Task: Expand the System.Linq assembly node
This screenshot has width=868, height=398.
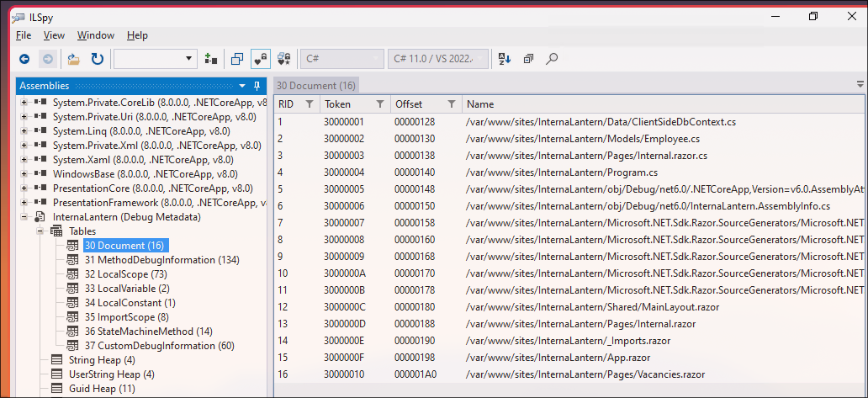Action: pos(24,130)
